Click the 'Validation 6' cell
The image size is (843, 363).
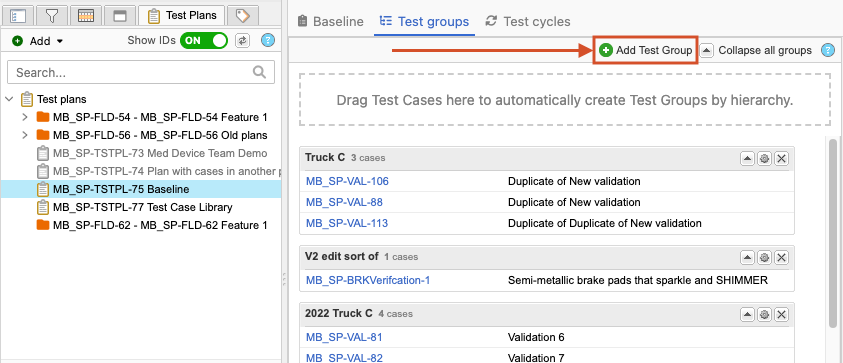(536, 337)
